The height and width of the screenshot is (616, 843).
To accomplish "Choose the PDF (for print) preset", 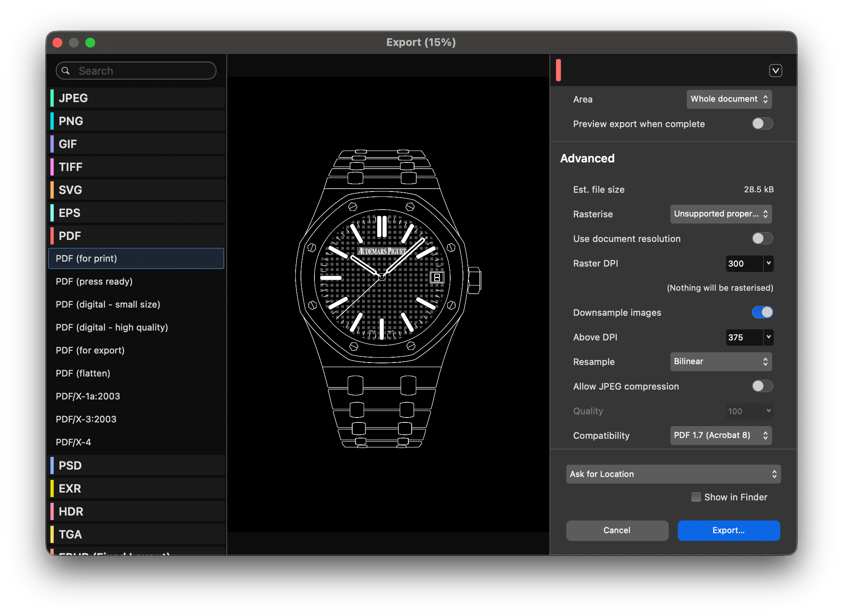I will pyautogui.click(x=136, y=258).
